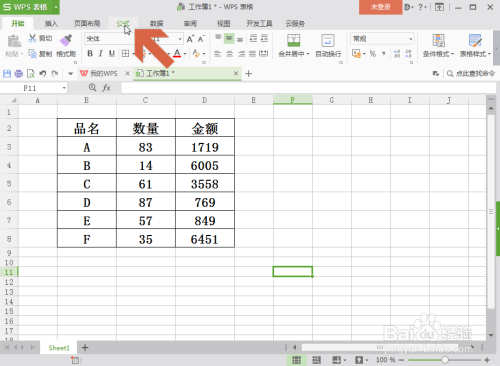This screenshot has width=500, height=366.
Task: Apply red font color A
Action: click(177, 53)
